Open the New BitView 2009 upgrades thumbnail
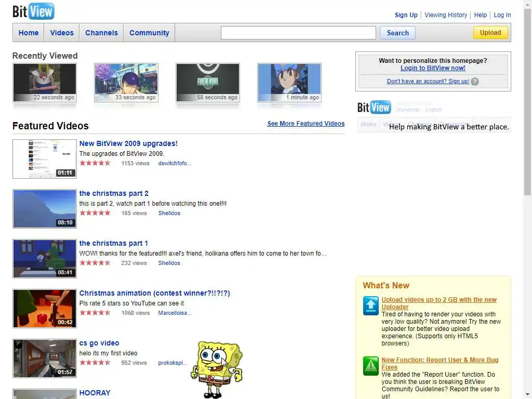The image size is (532, 399). click(x=45, y=159)
